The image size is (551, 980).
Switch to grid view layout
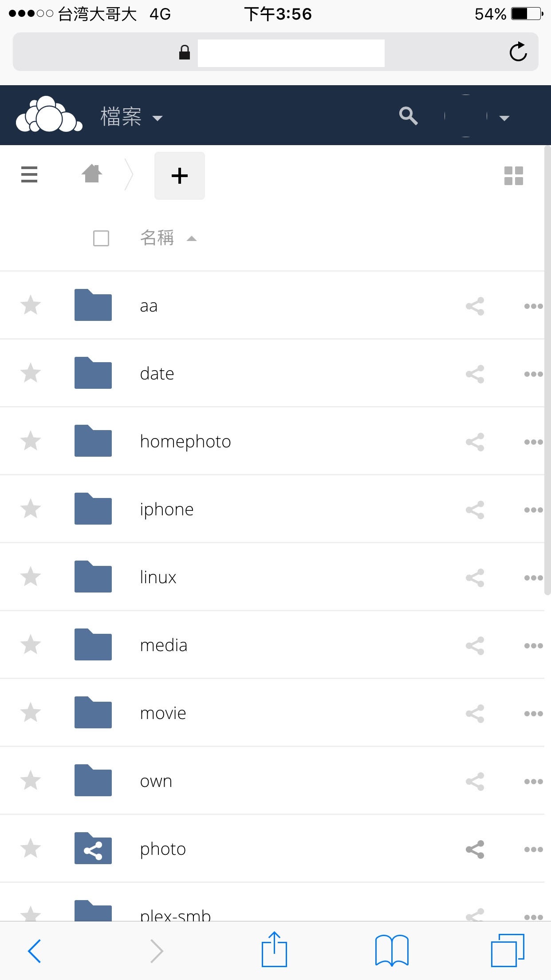click(x=514, y=176)
